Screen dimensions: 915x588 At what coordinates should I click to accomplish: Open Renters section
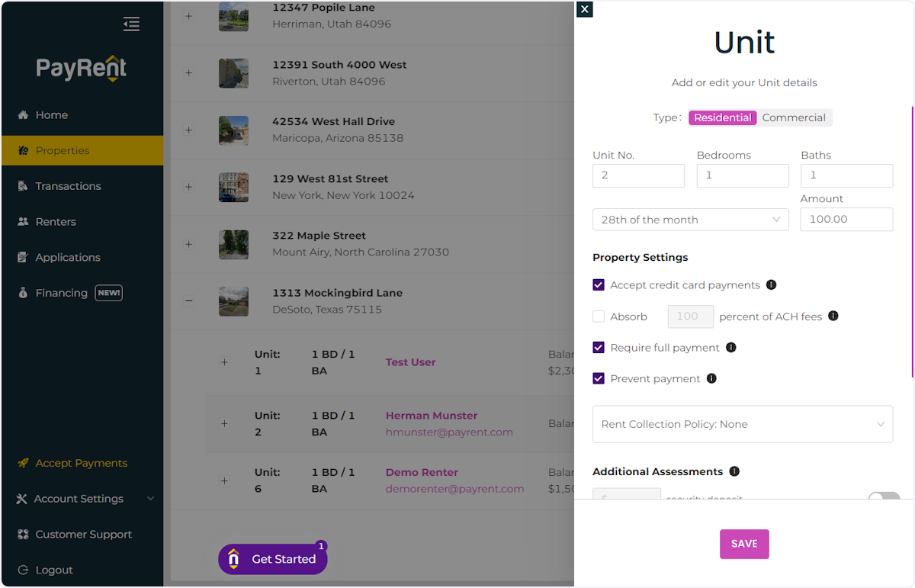pos(56,222)
